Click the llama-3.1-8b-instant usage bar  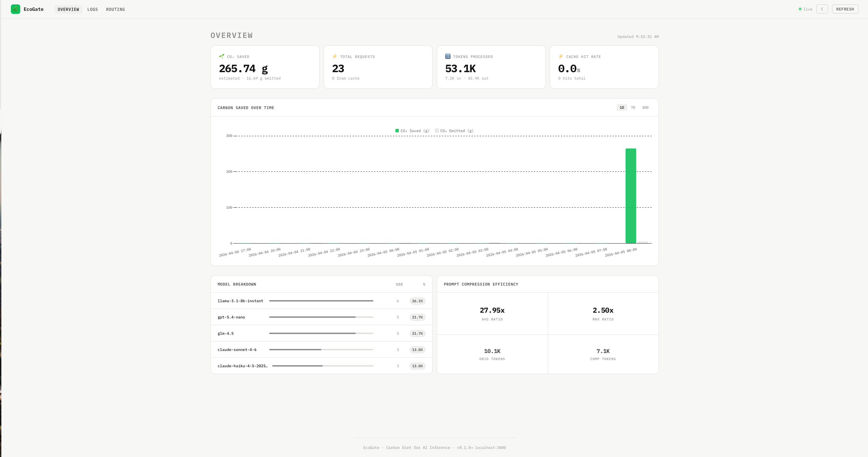321,301
